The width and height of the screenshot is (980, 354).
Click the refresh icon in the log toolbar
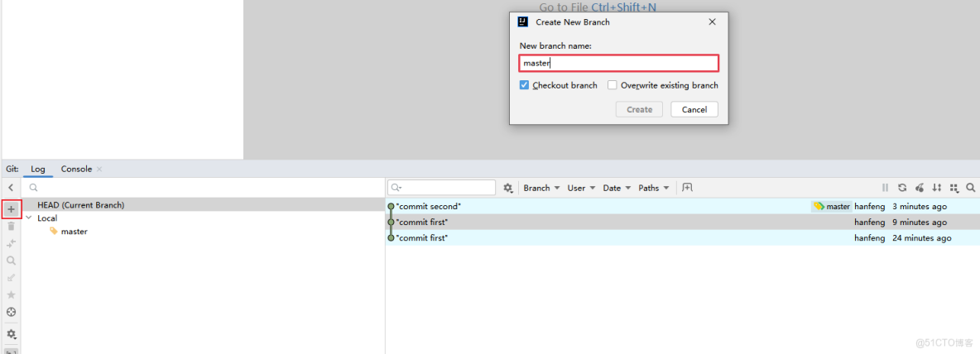[902, 187]
